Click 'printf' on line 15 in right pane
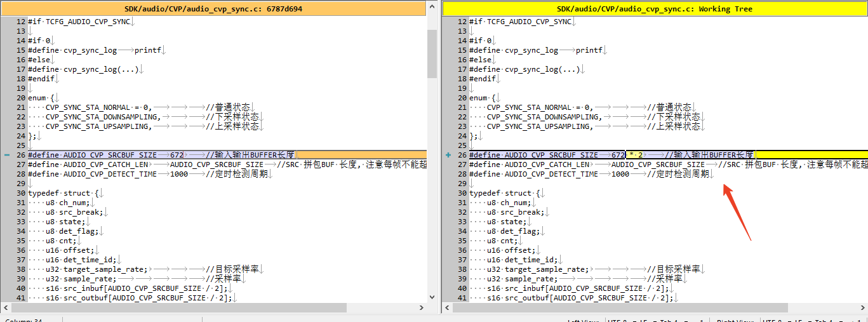 click(589, 50)
